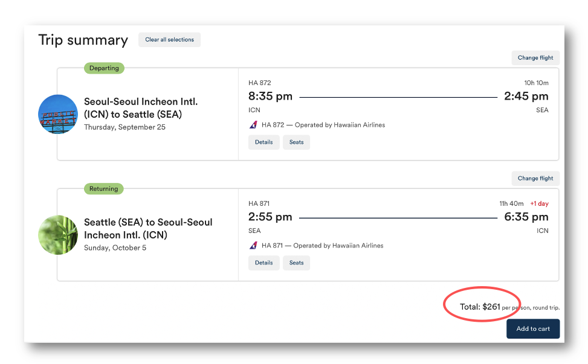Choose Seats for flight HA 871
Image resolution: width=588 pixels, height=364 pixels.
[296, 263]
